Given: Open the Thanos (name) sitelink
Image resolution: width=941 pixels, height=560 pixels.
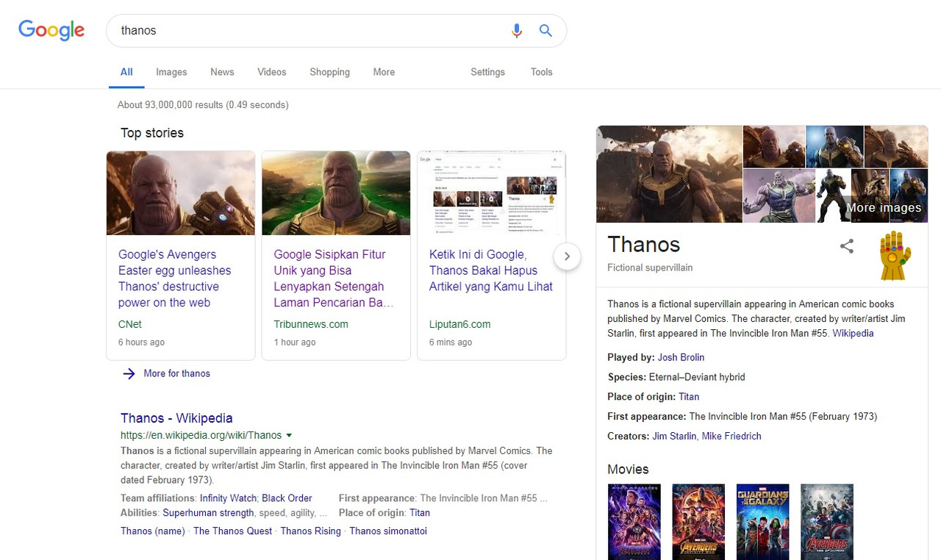Looking at the screenshot, I should [153, 531].
